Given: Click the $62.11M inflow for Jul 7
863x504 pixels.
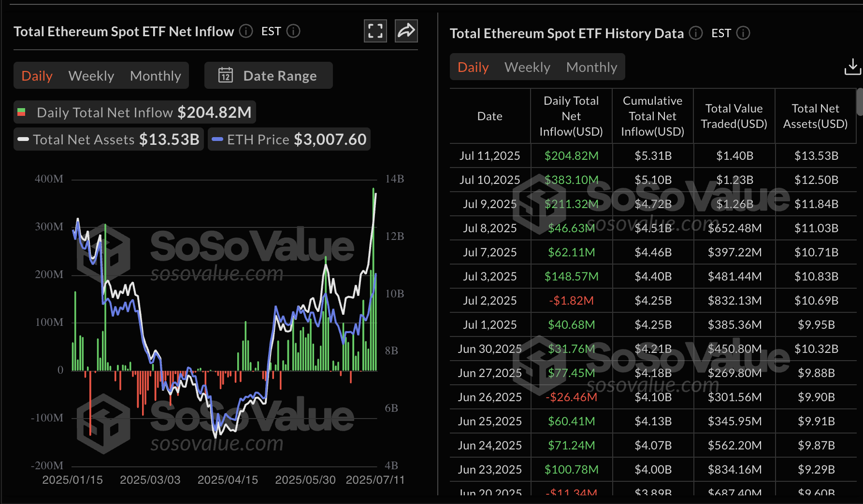Looking at the screenshot, I should tap(572, 252).
